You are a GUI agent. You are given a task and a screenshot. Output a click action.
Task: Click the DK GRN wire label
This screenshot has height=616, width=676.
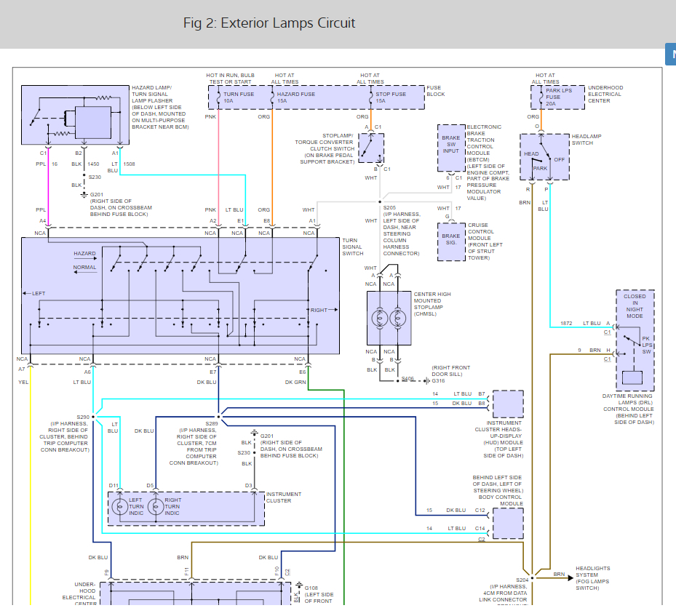point(295,382)
